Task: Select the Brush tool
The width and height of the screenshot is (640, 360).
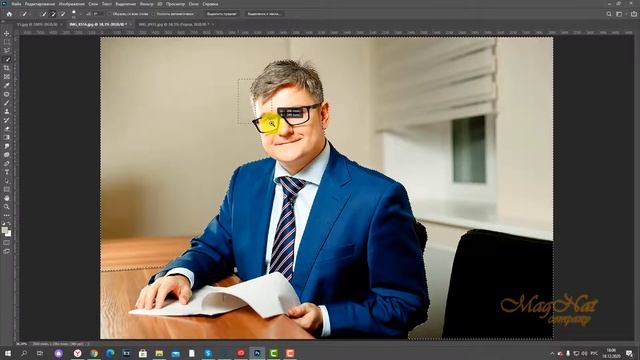Action: [7, 103]
